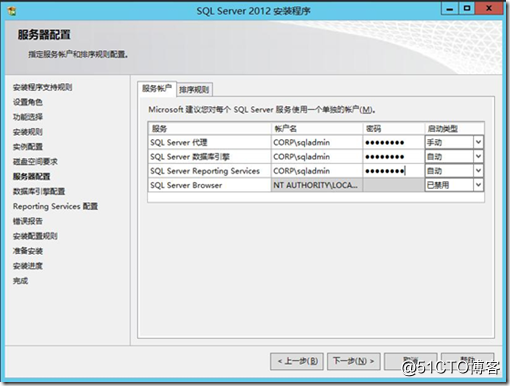Select 设置角色 step in sidebar
Viewport: 510px width, 386px height.
point(28,102)
